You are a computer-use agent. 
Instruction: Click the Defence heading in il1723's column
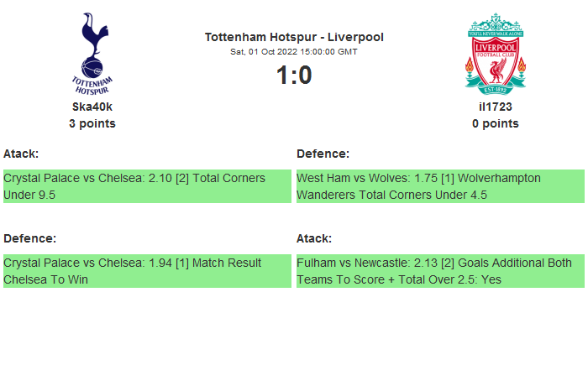pyautogui.click(x=323, y=154)
